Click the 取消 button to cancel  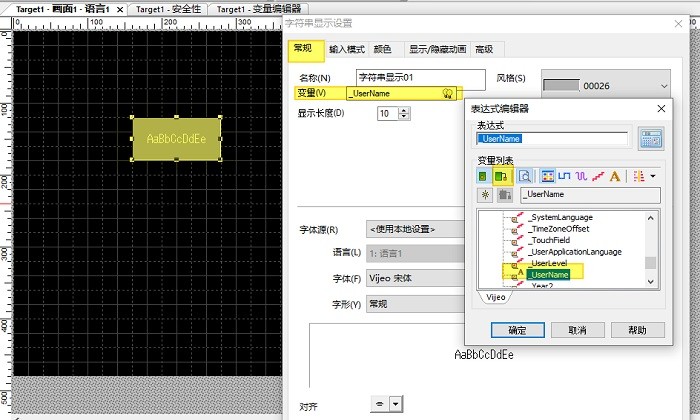(577, 329)
